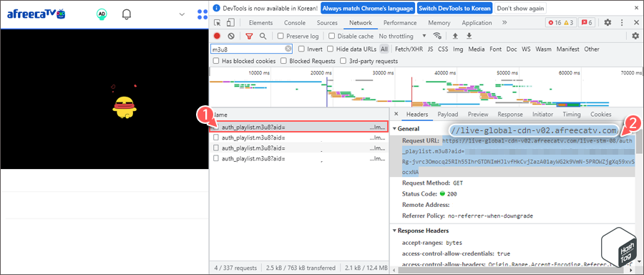Toggle device toolbar emulation icon
The image size is (644, 275).
[231, 23]
